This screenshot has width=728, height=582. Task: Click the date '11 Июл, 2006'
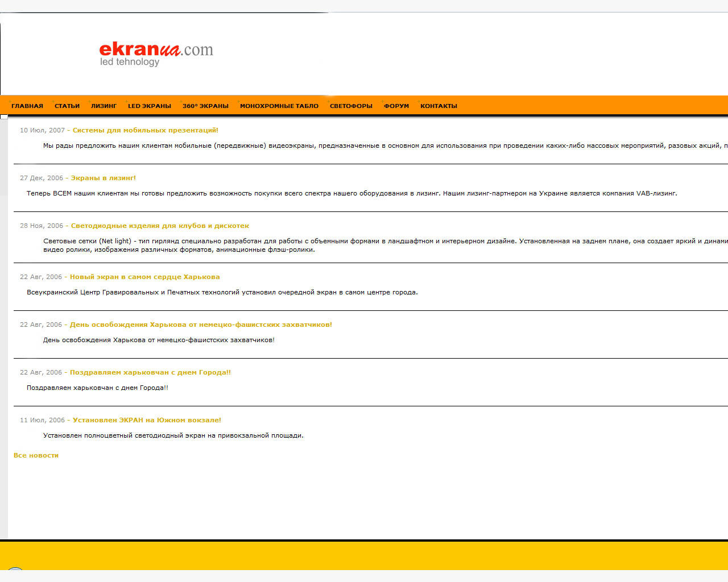[42, 420]
